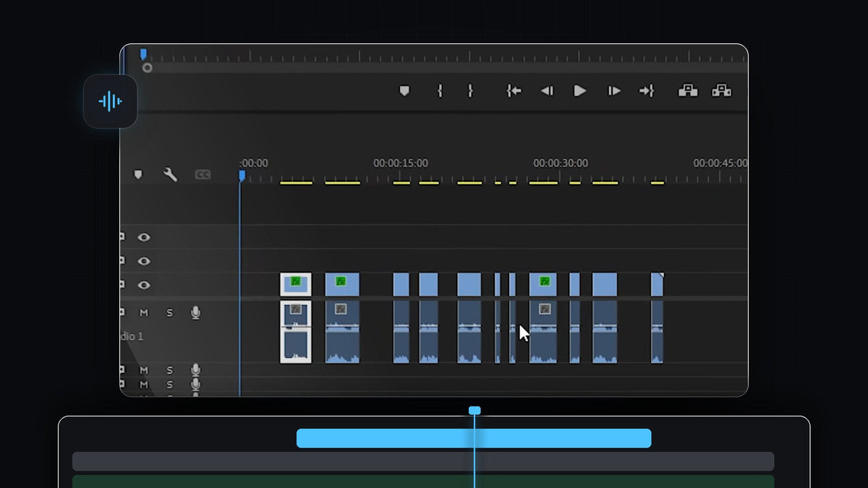
Task: Jump to the Out point with the Go to Out button
Action: click(x=647, y=91)
